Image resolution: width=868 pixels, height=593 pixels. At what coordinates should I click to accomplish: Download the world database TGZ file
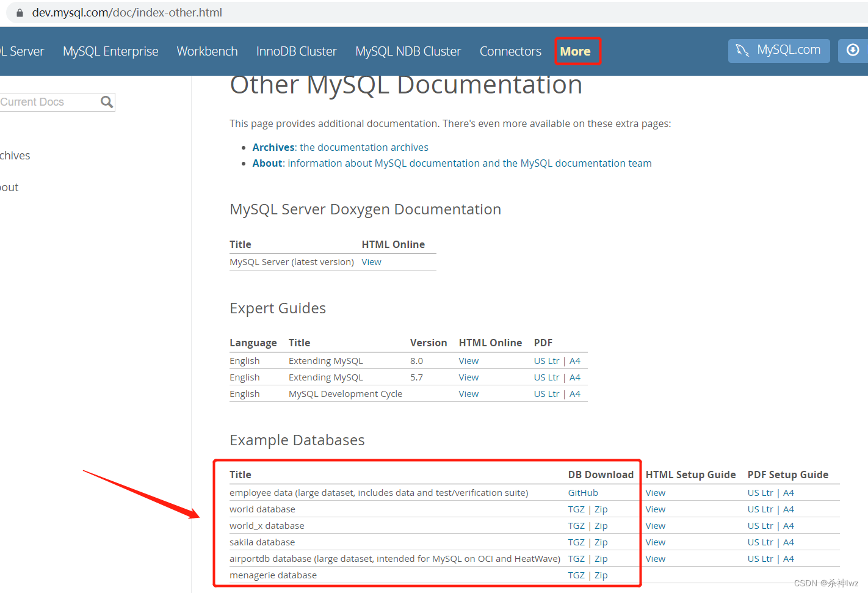click(x=576, y=509)
